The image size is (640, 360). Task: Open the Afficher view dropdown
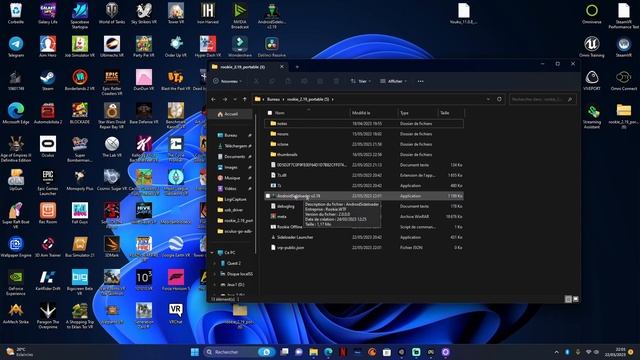click(393, 81)
